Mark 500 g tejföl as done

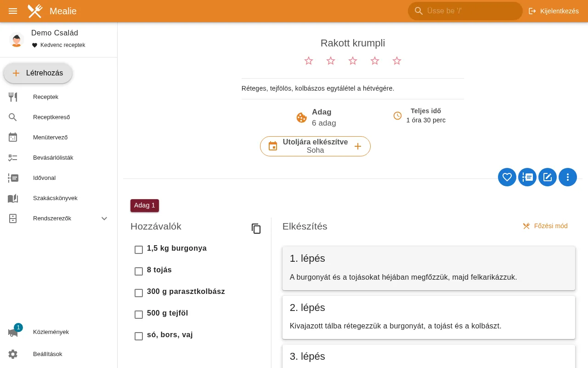pyautogui.click(x=139, y=315)
